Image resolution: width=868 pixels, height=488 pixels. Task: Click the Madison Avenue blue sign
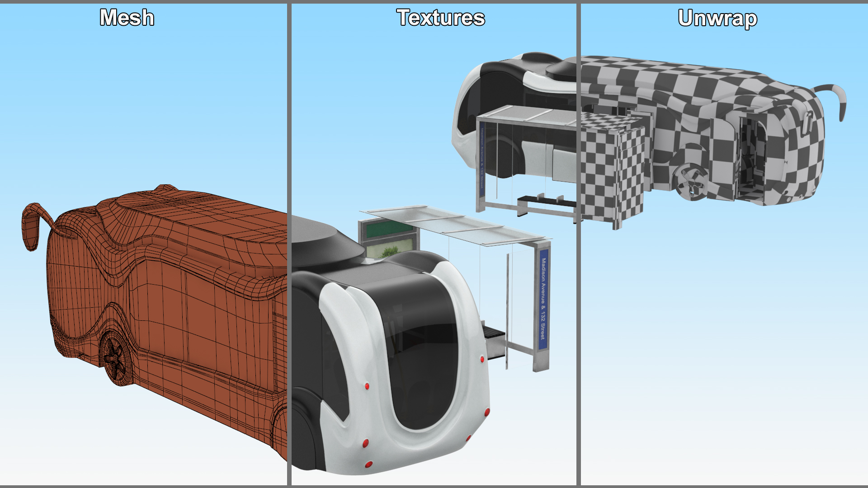click(543, 299)
